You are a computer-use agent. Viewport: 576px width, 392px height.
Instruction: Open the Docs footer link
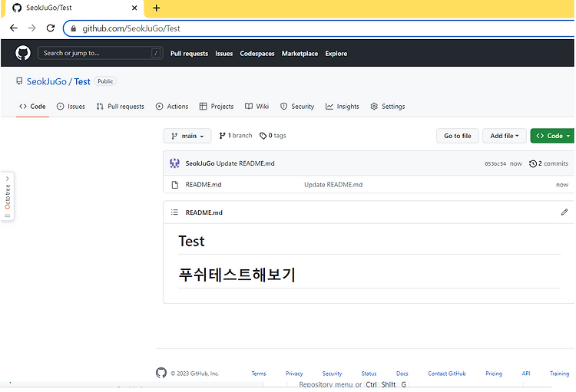click(402, 374)
